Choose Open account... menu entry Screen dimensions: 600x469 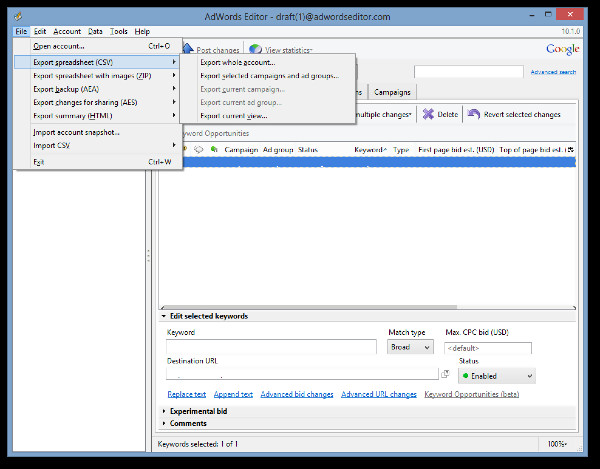(x=98, y=46)
